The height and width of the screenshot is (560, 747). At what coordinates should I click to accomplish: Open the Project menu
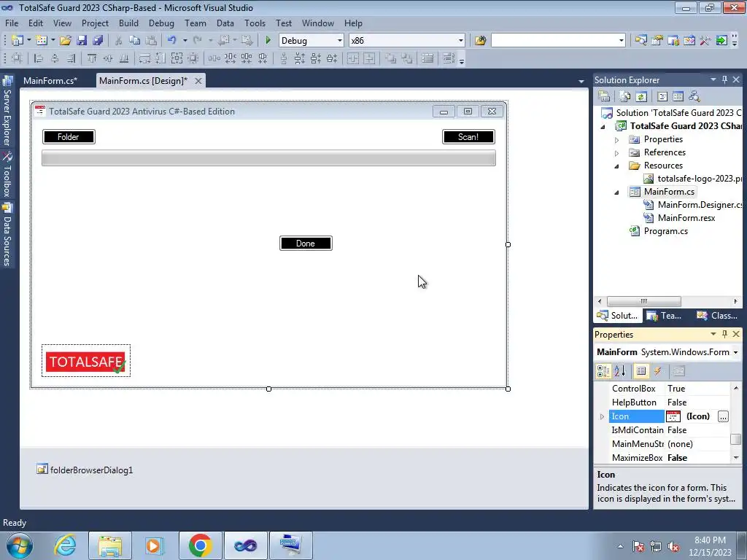[x=95, y=23]
